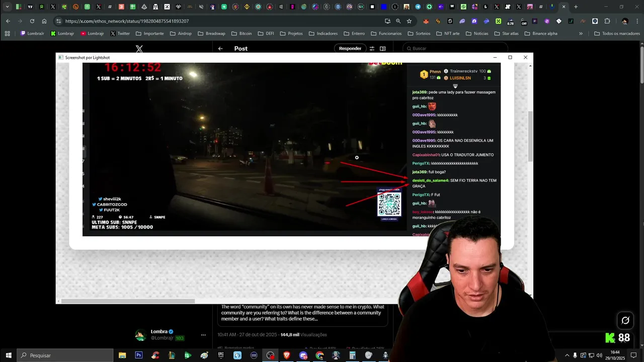The height and width of the screenshot is (362, 644).
Task: Open the notification center icon
Action: tap(633, 355)
